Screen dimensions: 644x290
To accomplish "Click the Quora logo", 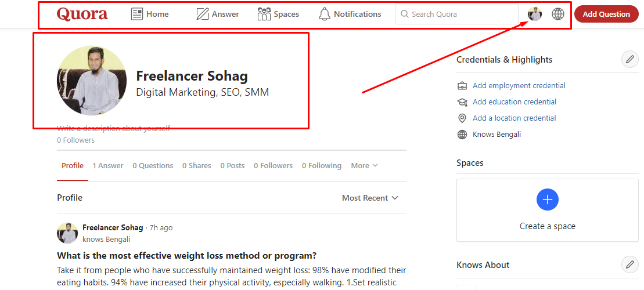I will [82, 14].
